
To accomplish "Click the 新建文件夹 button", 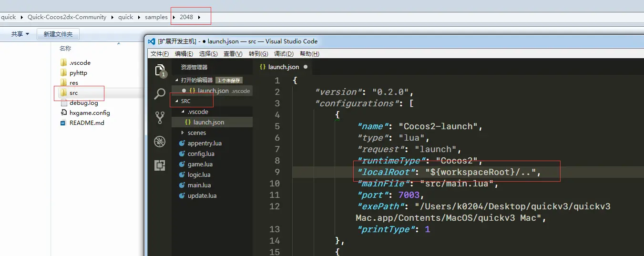I will coord(58,34).
